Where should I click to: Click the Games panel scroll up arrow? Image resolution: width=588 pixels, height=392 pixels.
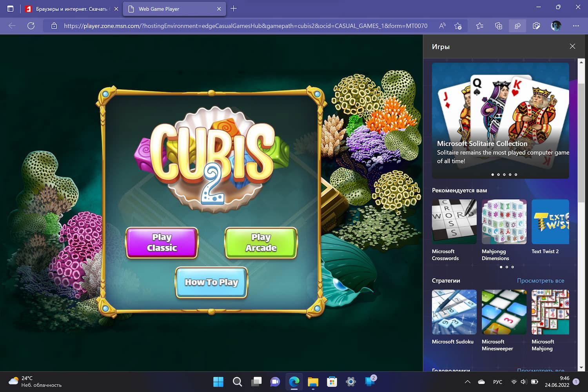(x=581, y=62)
